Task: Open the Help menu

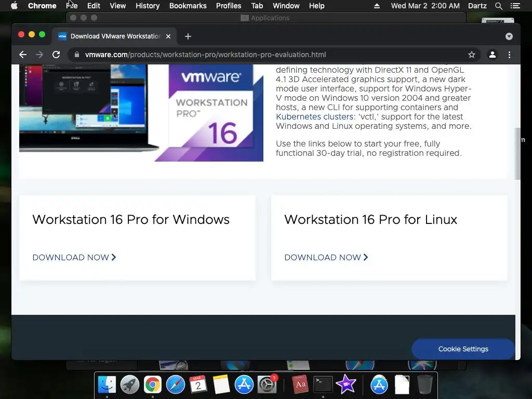Action: click(316, 6)
